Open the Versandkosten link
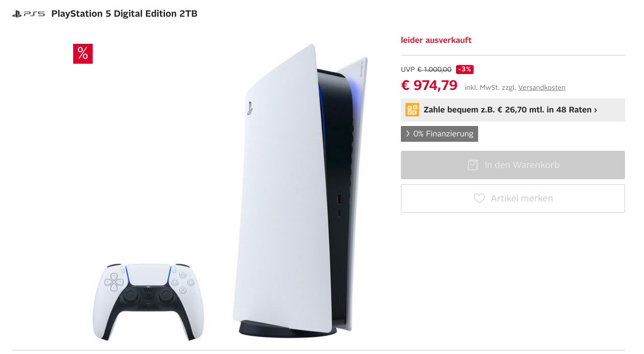The height and width of the screenshot is (354, 644). click(x=542, y=88)
